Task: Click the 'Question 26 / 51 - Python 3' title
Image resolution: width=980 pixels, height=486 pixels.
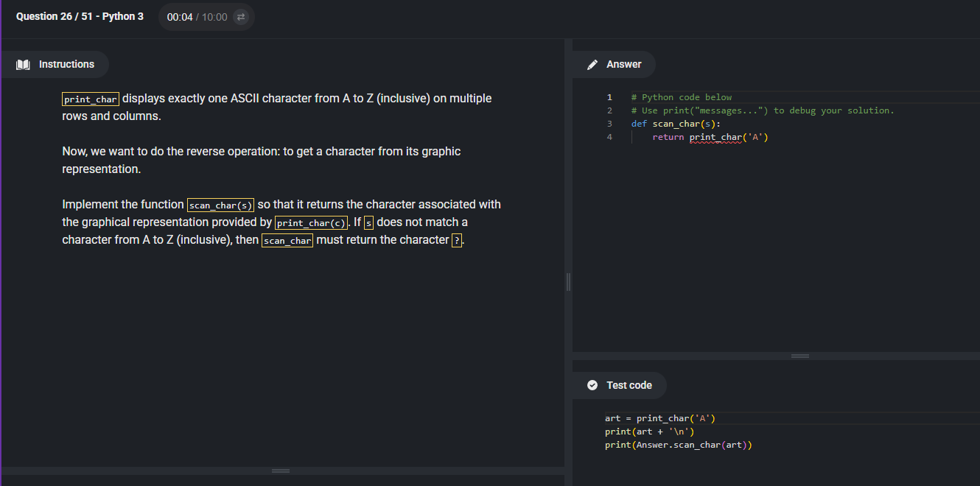Action: tap(80, 16)
